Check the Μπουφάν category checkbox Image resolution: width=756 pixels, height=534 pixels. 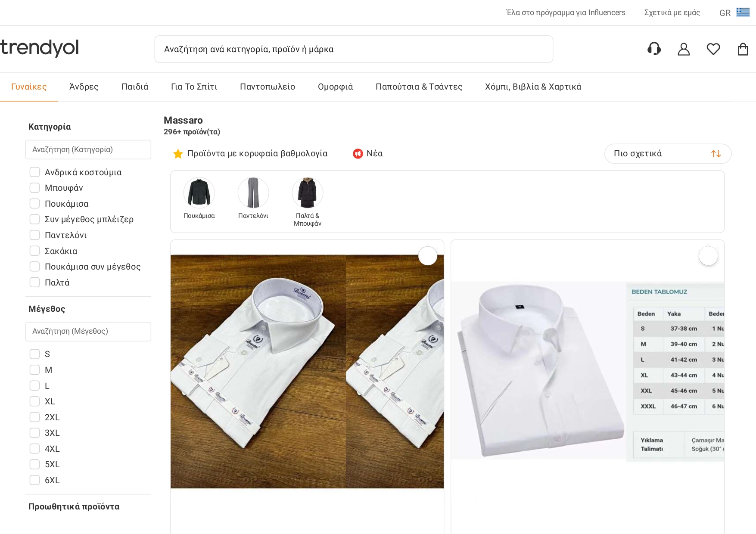tap(35, 188)
